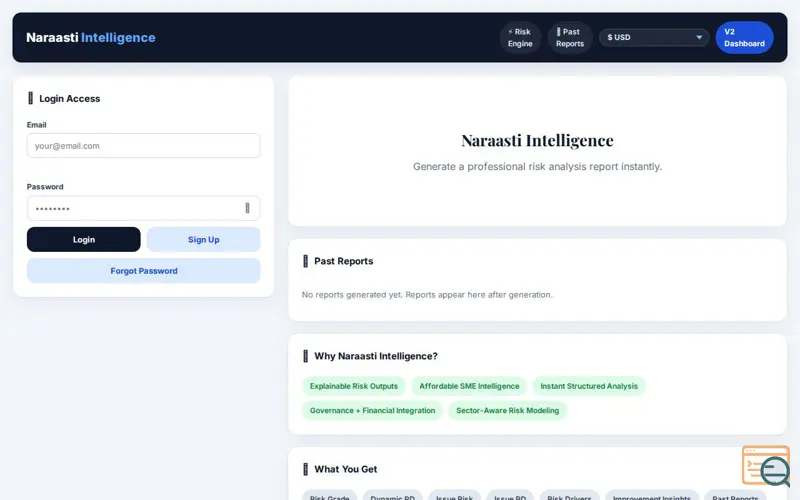Click the 'Generate a professional risk analysis' subtitle
Viewport: 800px width, 500px height.
(537, 167)
